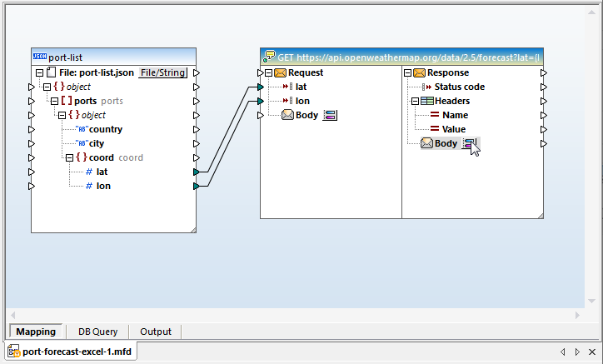This screenshot has width=603, height=364.
Task: Click the Status code output connector
Action: tap(544, 87)
